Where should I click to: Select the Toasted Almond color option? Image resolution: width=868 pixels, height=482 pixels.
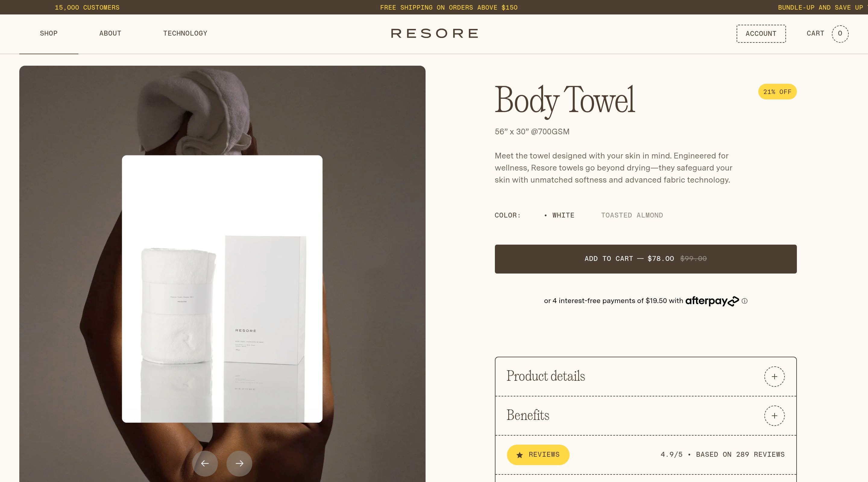point(632,215)
